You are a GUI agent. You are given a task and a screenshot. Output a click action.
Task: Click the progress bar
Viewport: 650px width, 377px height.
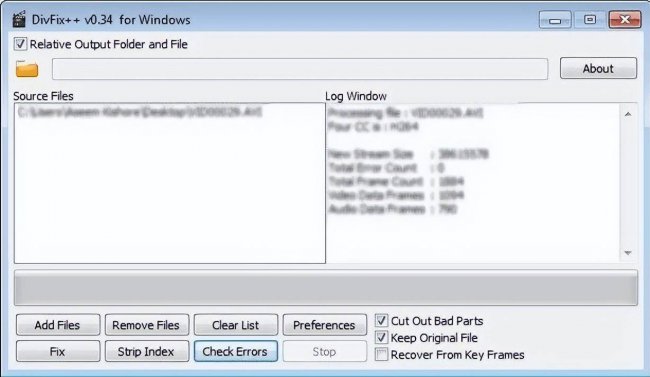pyautogui.click(x=326, y=288)
